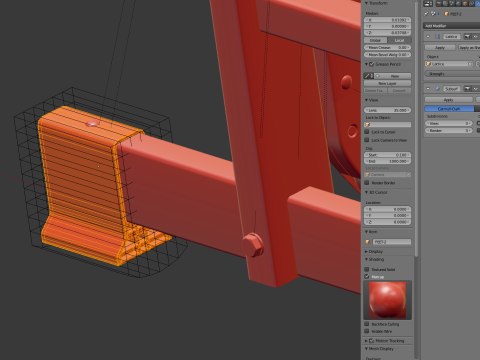Click cube icon beside Item name field
This screenshot has width=480, height=360.
coord(368,242)
